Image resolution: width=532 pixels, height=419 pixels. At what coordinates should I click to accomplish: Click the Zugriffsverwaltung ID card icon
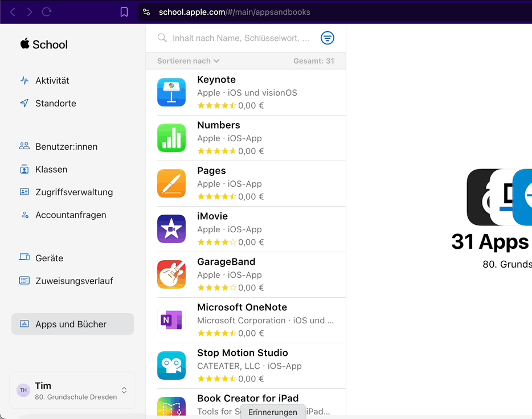pos(24,192)
